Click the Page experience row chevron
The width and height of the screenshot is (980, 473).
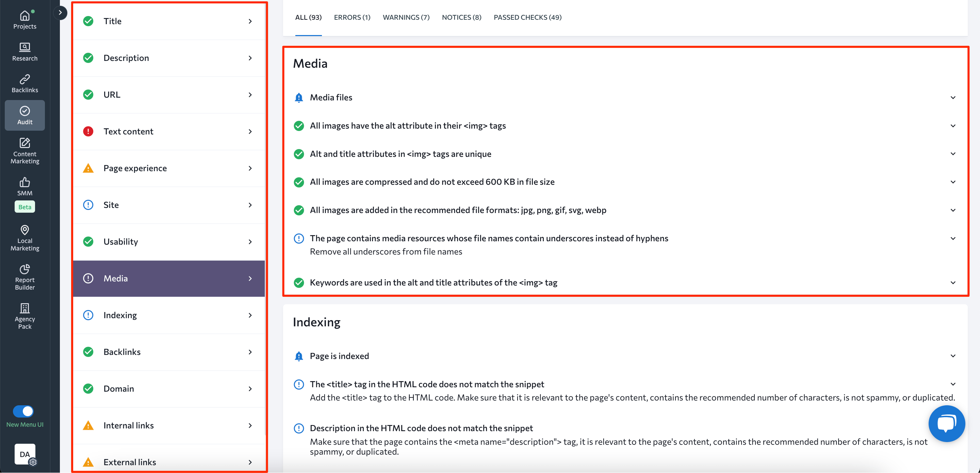coord(250,168)
